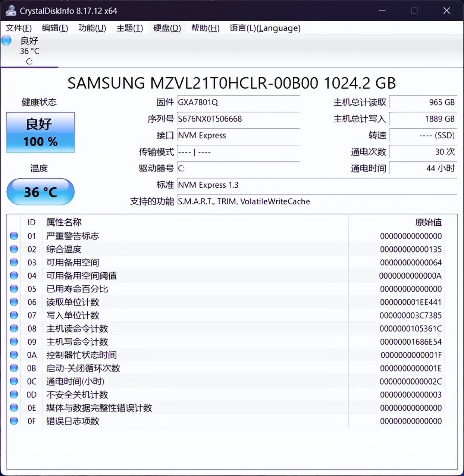Open the 语言(L)(Language) menu
This screenshot has width=464, height=476.
265,28
